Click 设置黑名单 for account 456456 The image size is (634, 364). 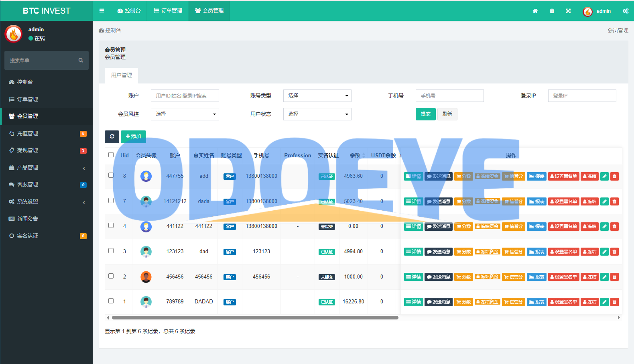[x=563, y=277]
